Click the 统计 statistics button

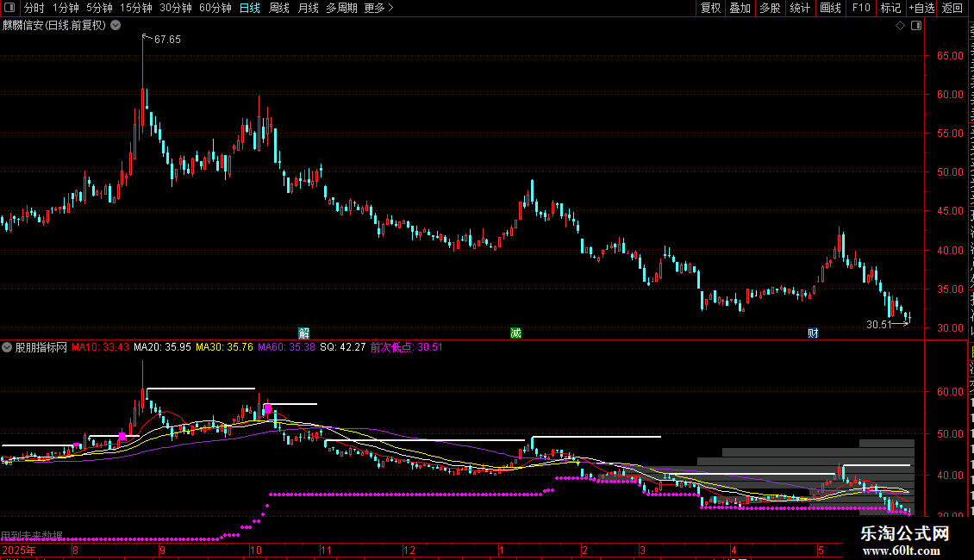pyautogui.click(x=800, y=8)
